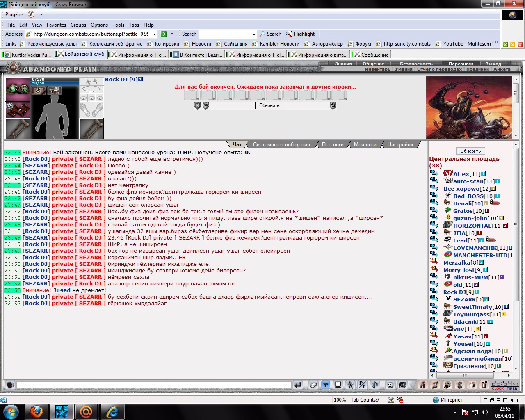
Task: Click the CLOCK label under the game timer
Action: 498,388
